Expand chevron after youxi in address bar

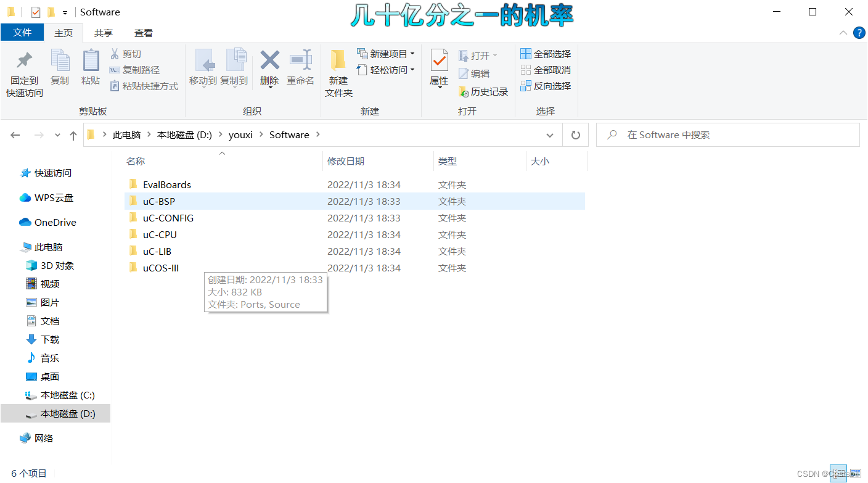click(261, 135)
